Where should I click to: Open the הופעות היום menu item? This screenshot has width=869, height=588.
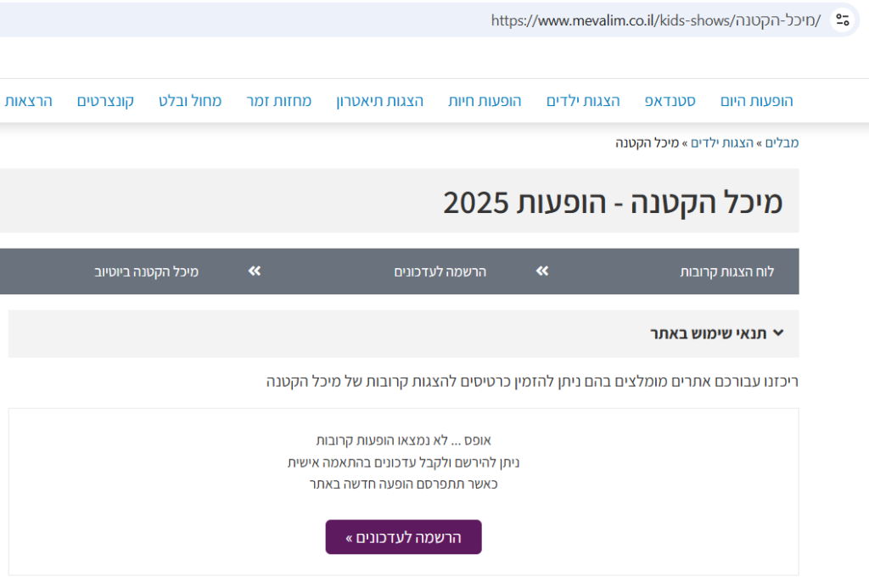tap(756, 101)
